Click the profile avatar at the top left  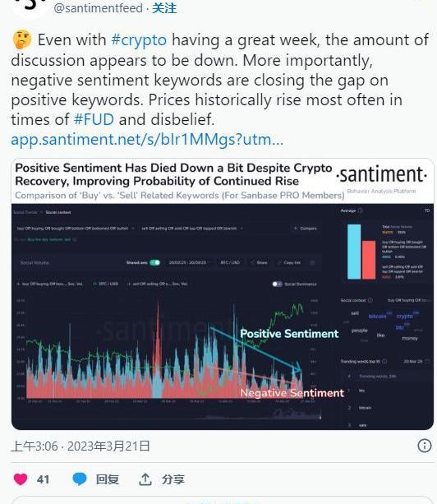pos(30,7)
